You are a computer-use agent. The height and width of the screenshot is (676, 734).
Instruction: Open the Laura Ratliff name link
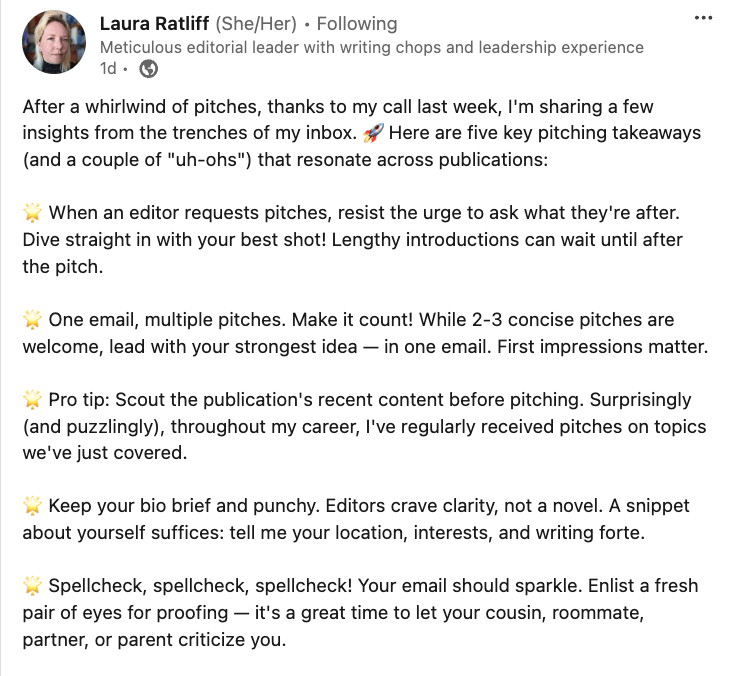[154, 23]
